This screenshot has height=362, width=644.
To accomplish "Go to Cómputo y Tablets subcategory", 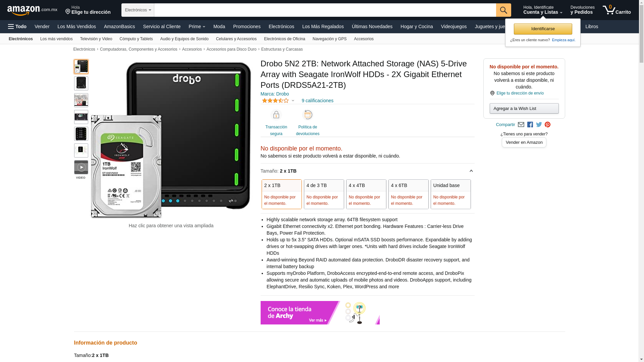I will pyautogui.click(x=136, y=39).
